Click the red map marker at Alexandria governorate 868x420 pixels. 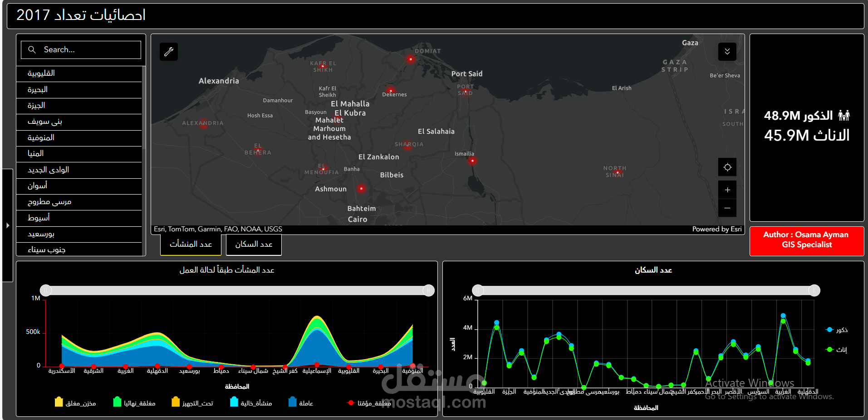tap(204, 123)
